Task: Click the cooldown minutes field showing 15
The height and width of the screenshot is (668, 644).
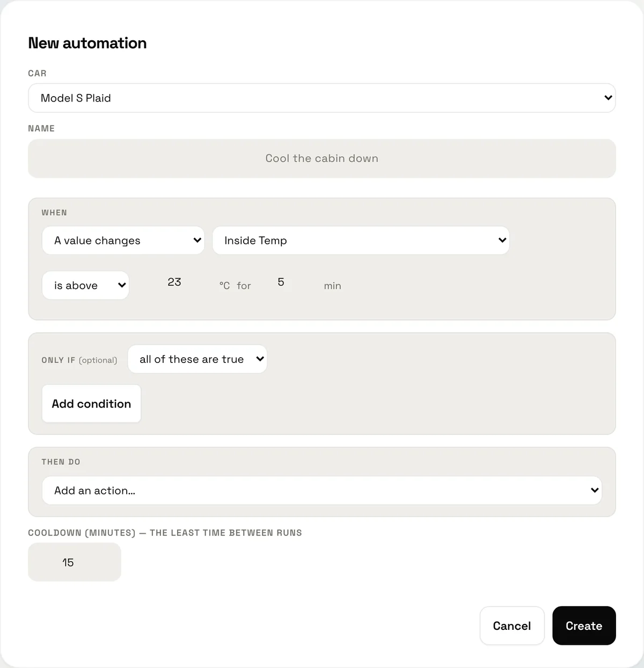Action: [75, 562]
